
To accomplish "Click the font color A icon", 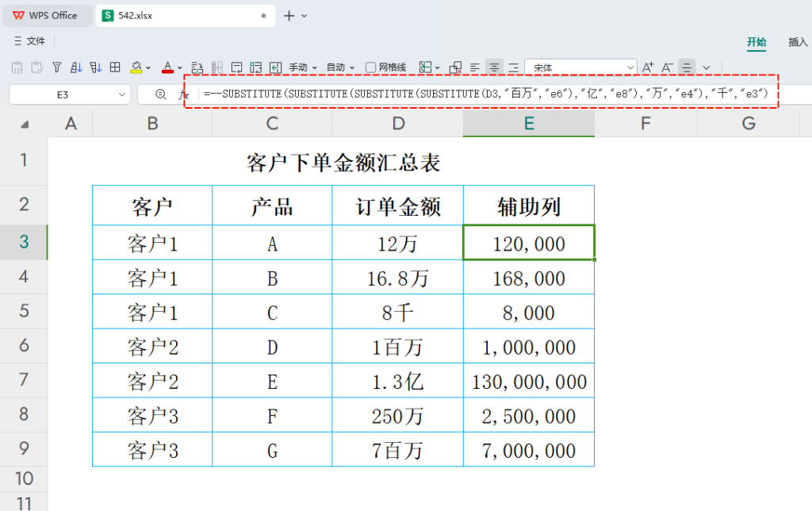I will pyautogui.click(x=167, y=67).
